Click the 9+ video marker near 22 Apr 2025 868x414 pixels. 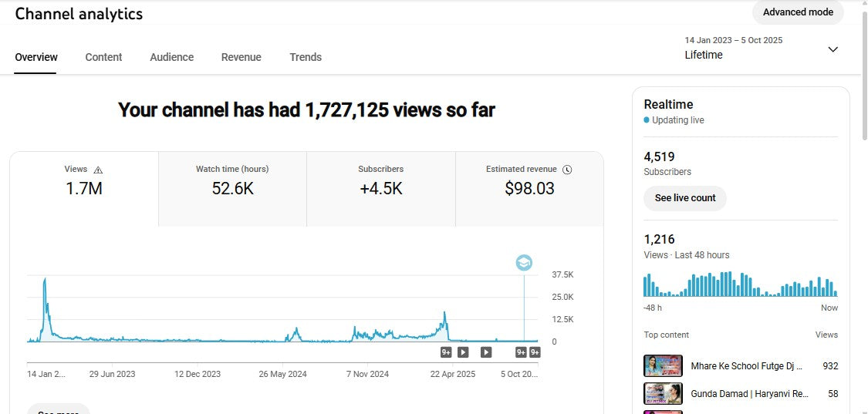pos(446,352)
